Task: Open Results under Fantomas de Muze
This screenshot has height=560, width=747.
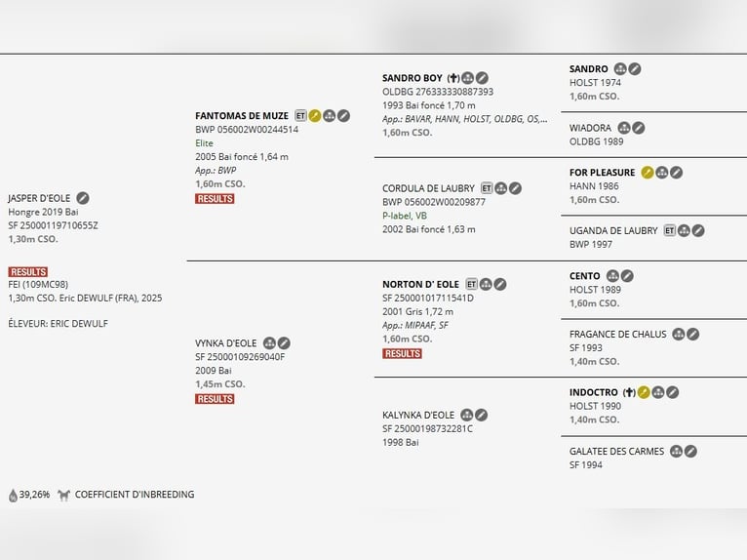Action: pyautogui.click(x=215, y=199)
